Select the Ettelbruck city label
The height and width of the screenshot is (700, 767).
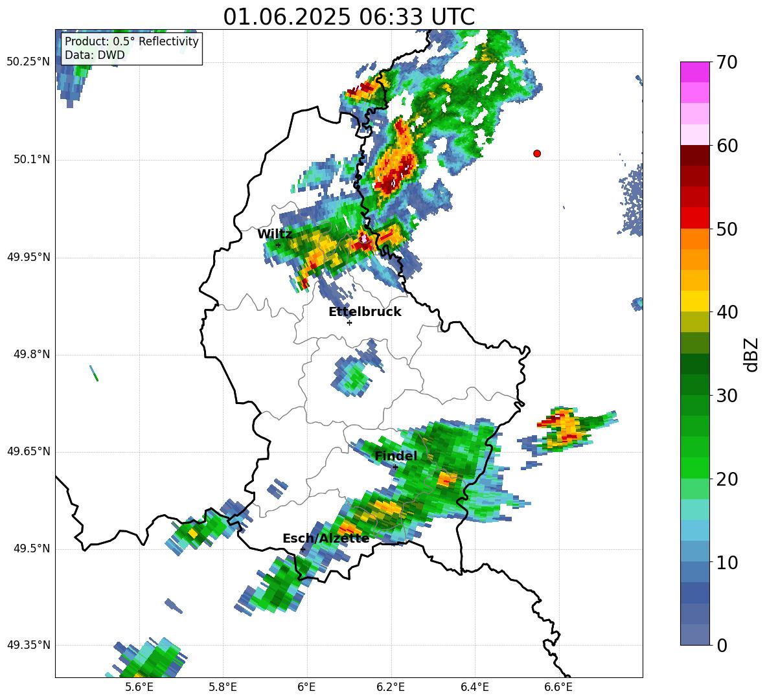pyautogui.click(x=365, y=312)
